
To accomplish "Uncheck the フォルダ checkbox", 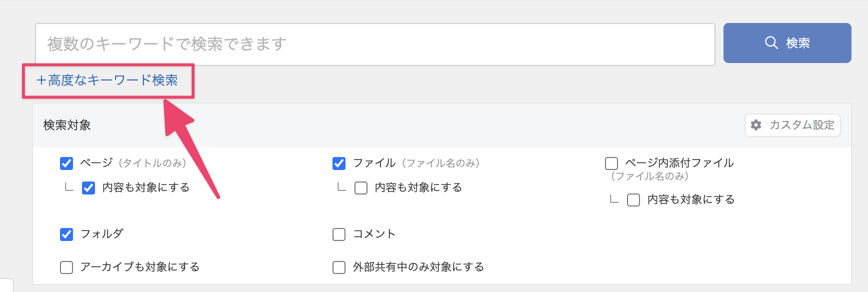I will pyautogui.click(x=66, y=234).
